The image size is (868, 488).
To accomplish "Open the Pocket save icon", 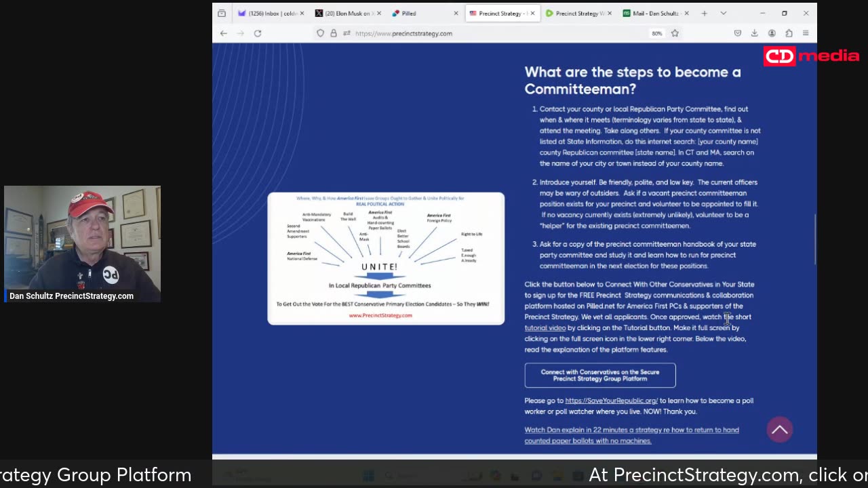I will click(x=738, y=33).
